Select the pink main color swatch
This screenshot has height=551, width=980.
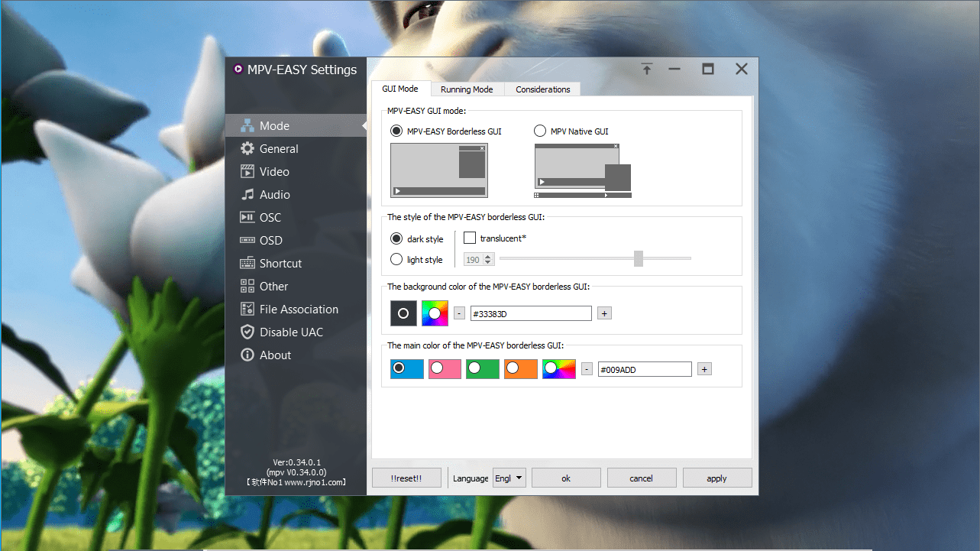(445, 369)
